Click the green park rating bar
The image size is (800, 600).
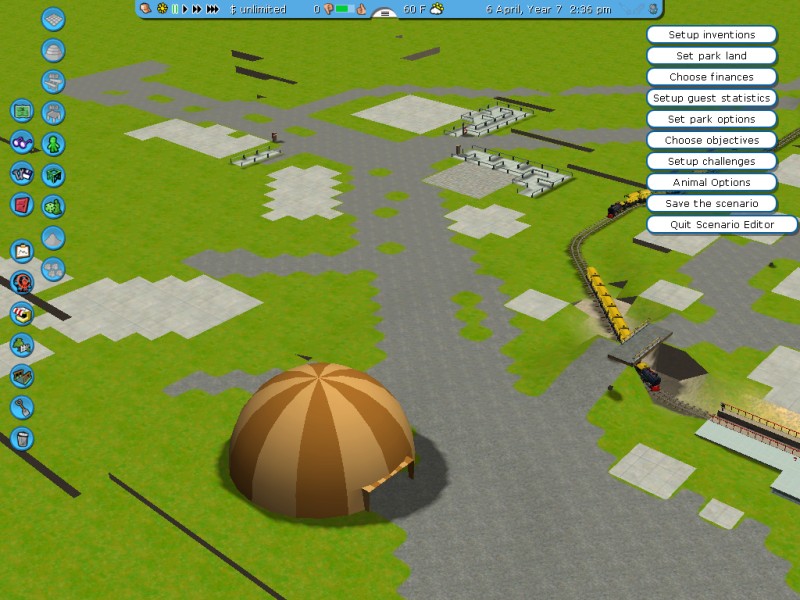(345, 9)
